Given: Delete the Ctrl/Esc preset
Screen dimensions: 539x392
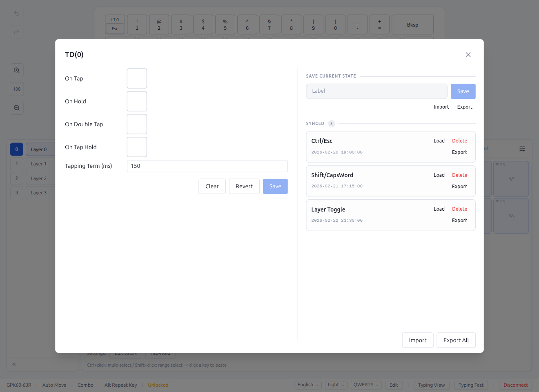Looking at the screenshot, I should coord(459,141).
